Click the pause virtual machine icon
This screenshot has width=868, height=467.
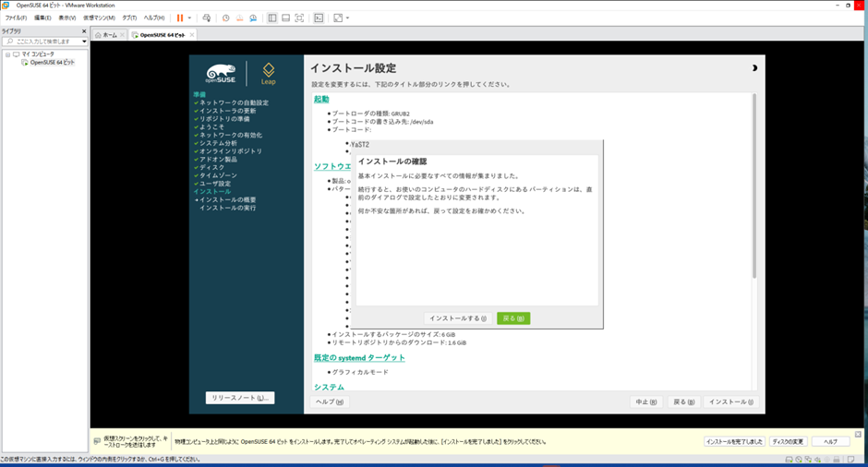pyautogui.click(x=180, y=18)
